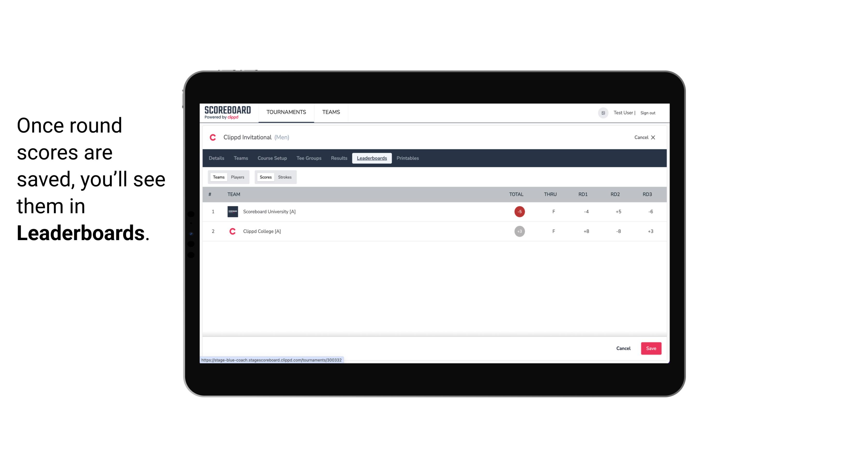Image resolution: width=868 pixels, height=467 pixels.
Task: Select the Teams filter button
Action: [218, 177]
